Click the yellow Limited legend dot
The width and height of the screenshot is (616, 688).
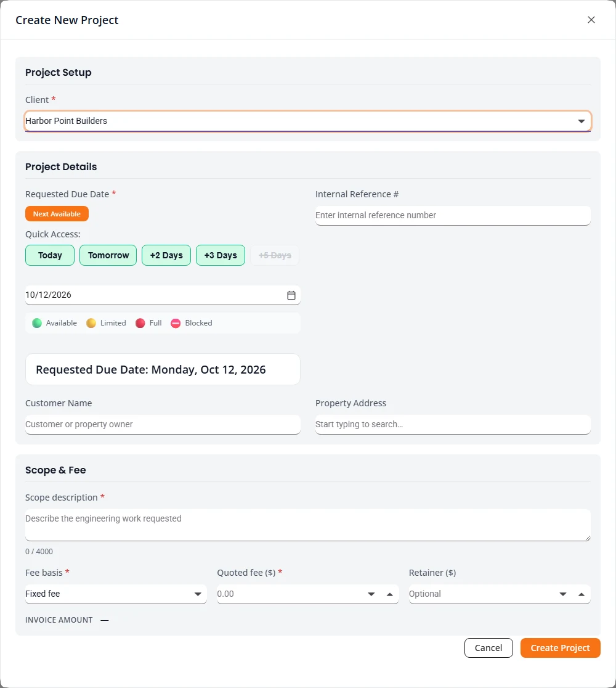91,324
